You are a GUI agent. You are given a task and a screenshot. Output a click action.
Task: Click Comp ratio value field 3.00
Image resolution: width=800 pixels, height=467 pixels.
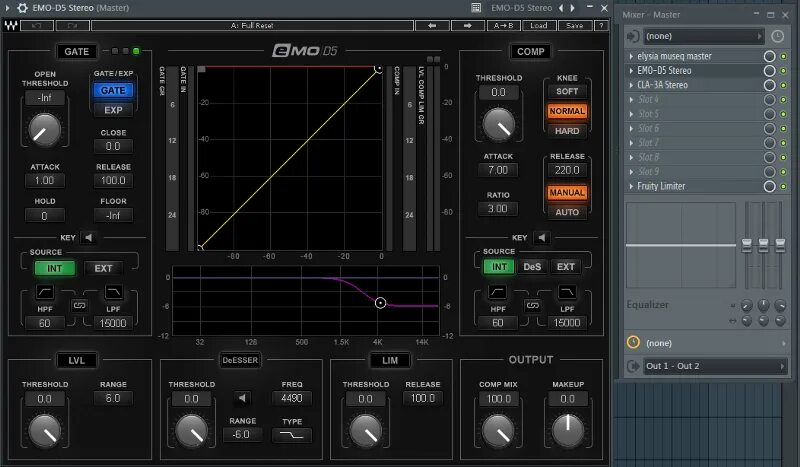click(498, 209)
